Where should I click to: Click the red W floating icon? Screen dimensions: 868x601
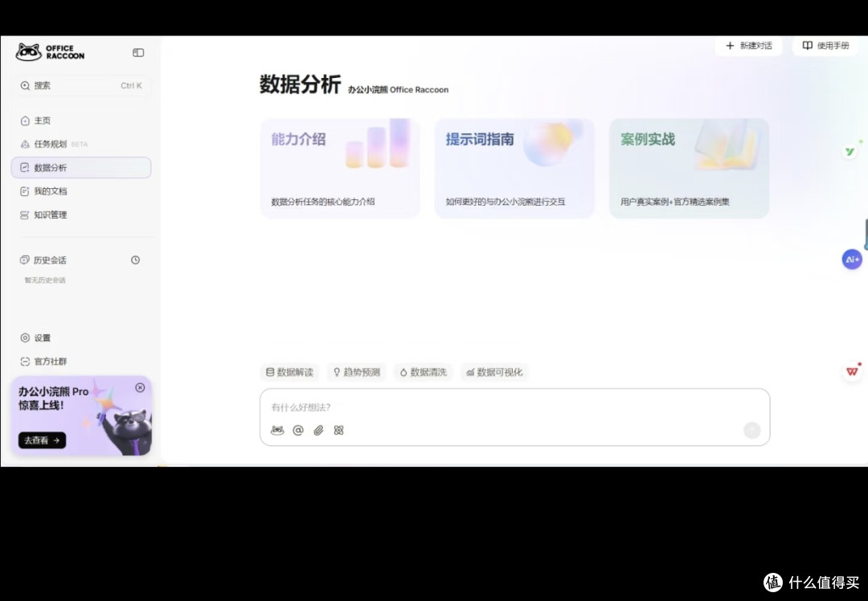[x=852, y=371]
